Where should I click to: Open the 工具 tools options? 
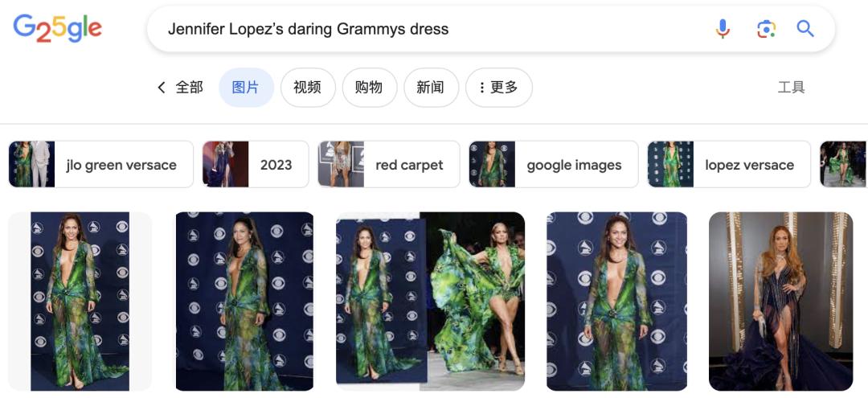pyautogui.click(x=791, y=88)
